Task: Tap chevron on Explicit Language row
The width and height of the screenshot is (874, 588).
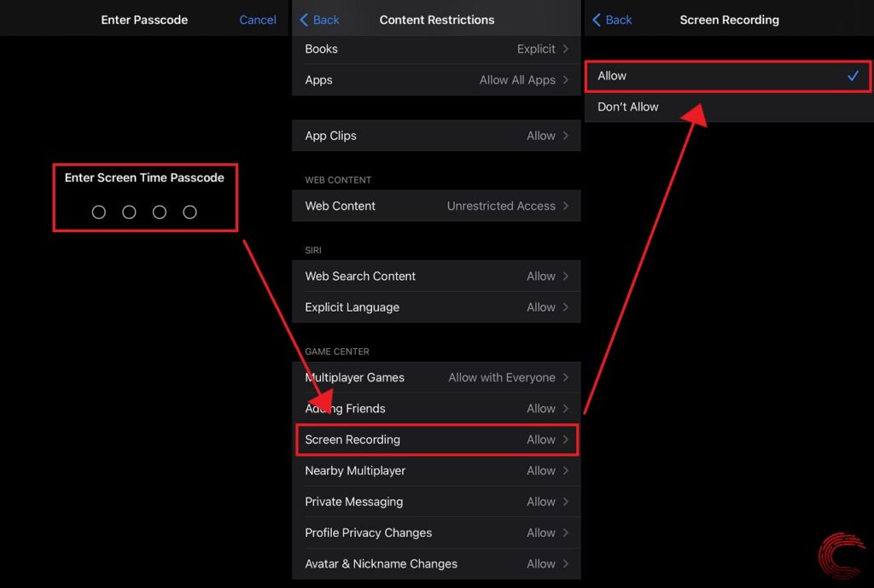Action: pyautogui.click(x=566, y=307)
